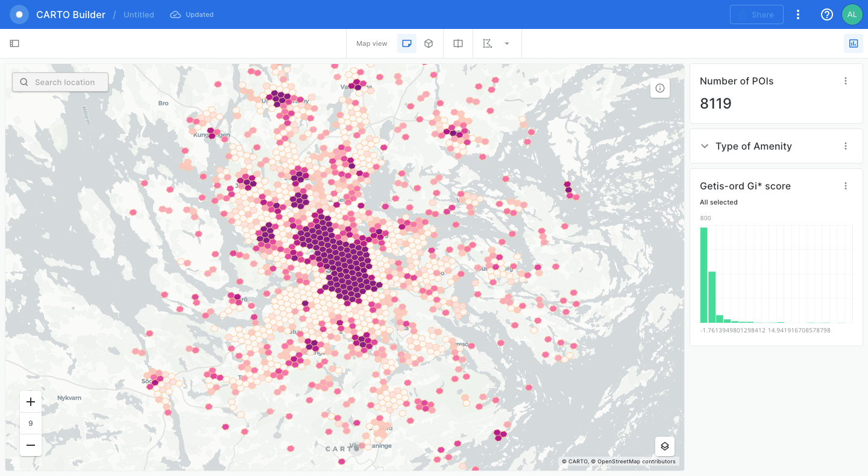The width and height of the screenshot is (868, 476).
Task: Switch to 2D map view
Action: (x=407, y=43)
